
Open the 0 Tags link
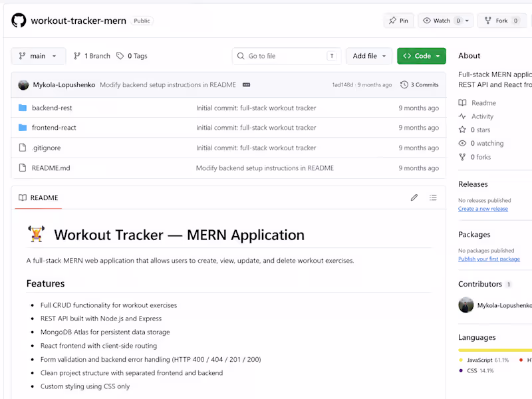pos(132,56)
